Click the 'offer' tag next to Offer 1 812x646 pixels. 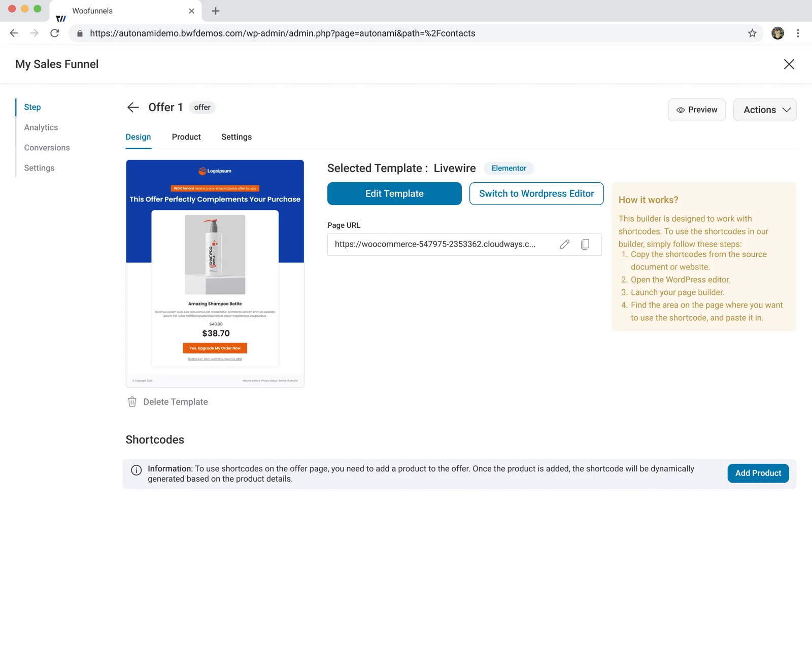point(202,107)
